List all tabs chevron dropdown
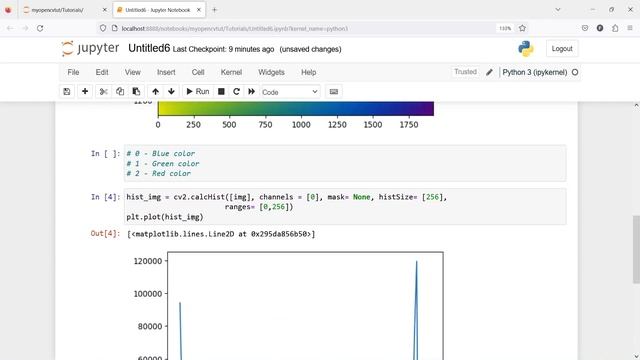This screenshot has width=640, height=360. pos(558,10)
